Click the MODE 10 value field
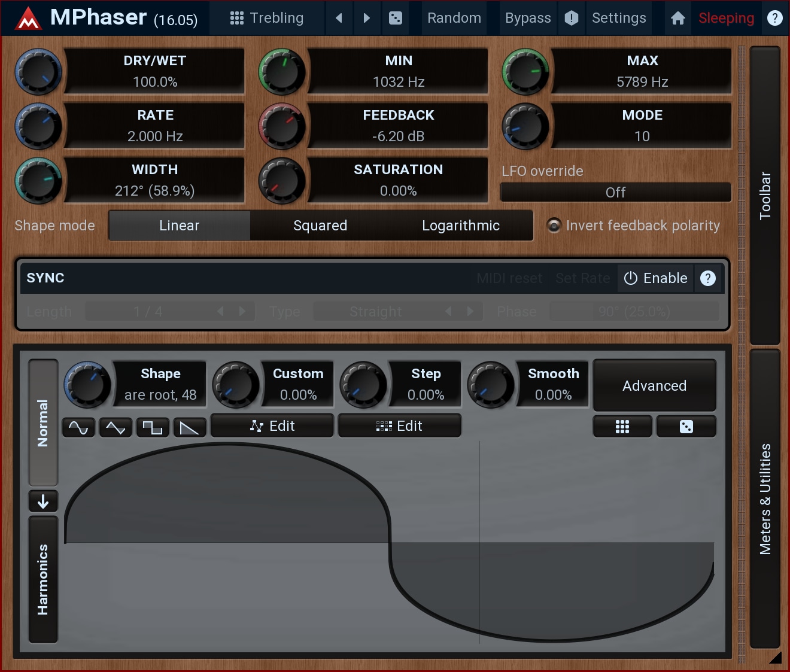The image size is (790, 672). pyautogui.click(x=642, y=126)
